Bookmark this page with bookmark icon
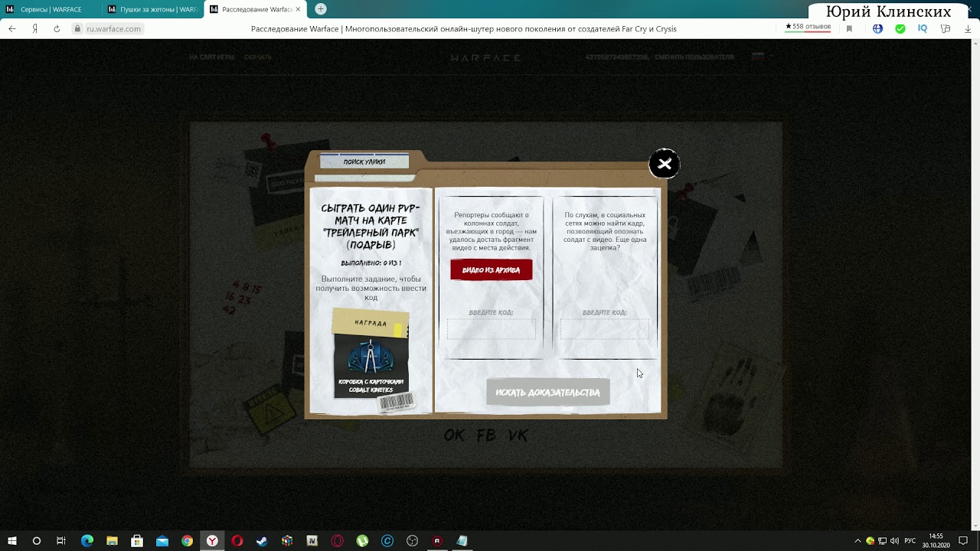Viewport: 980px width, 551px height. click(849, 28)
